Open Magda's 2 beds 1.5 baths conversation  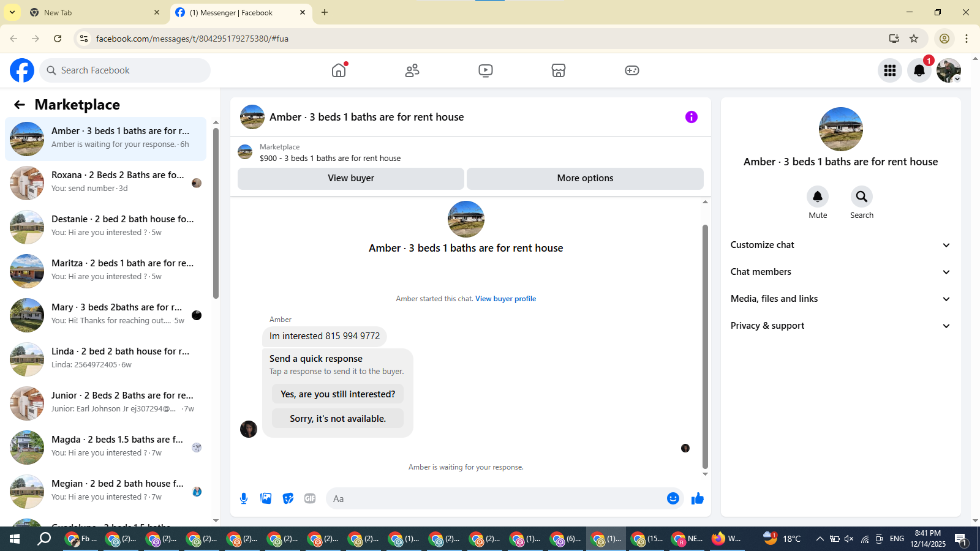pyautogui.click(x=105, y=448)
